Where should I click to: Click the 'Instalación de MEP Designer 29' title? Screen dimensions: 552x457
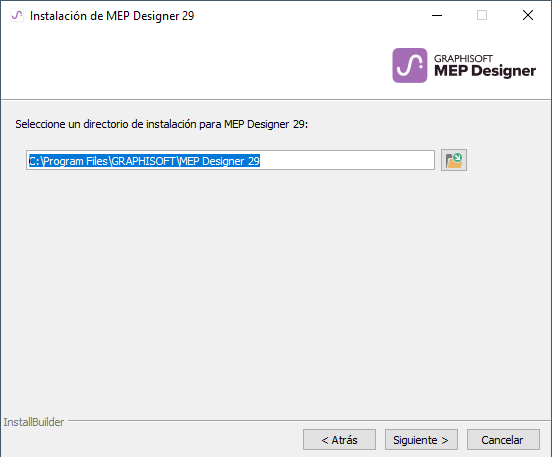click(112, 16)
